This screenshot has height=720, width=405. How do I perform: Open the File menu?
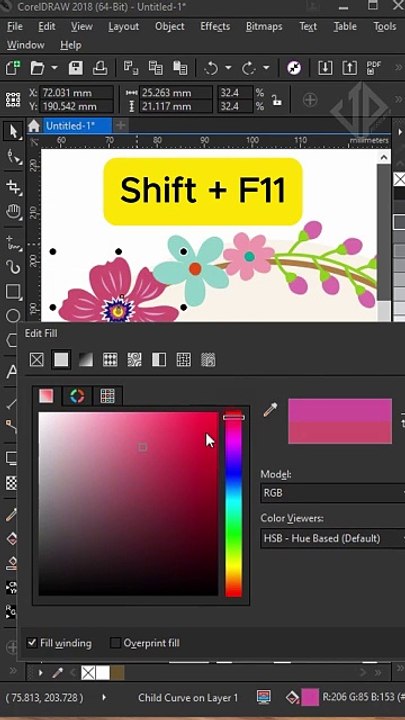click(15, 27)
